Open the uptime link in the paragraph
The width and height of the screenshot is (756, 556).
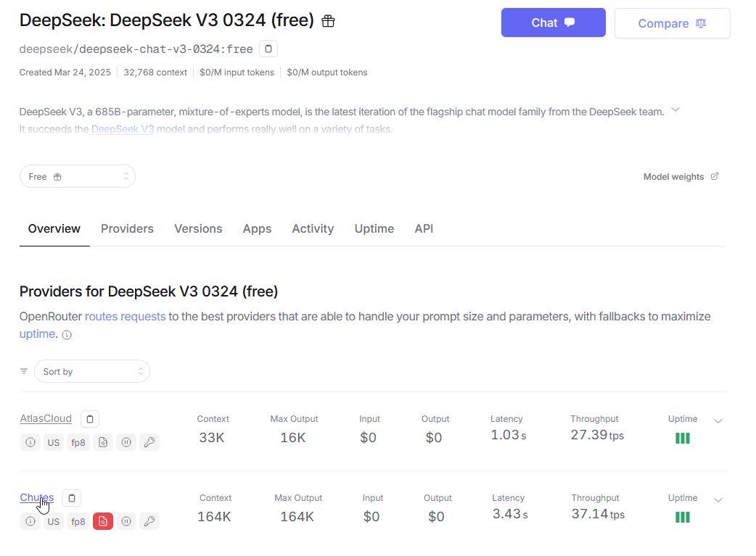pos(37,334)
